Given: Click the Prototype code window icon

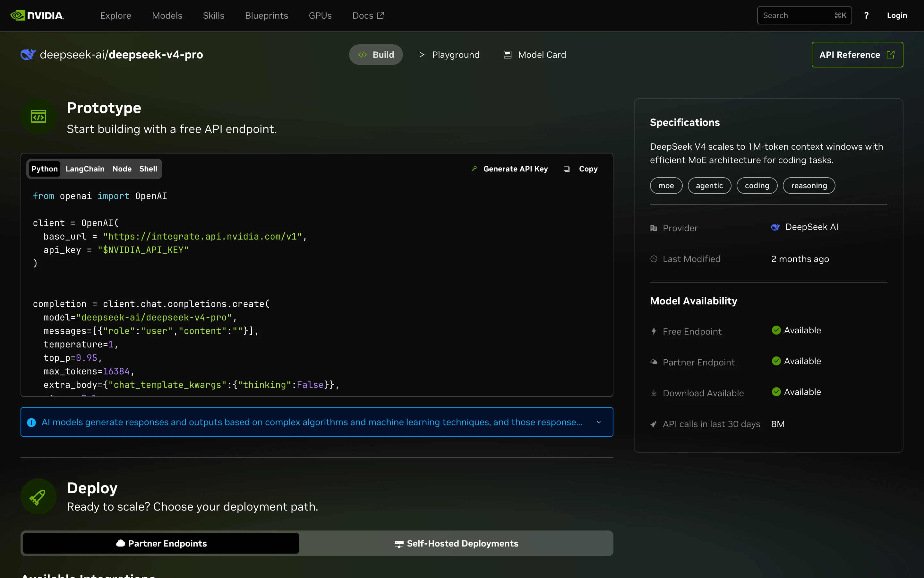Looking at the screenshot, I should 38,116.
